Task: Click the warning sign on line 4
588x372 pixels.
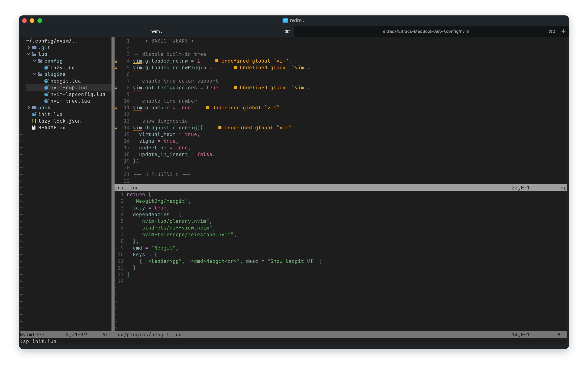Action: point(116,61)
